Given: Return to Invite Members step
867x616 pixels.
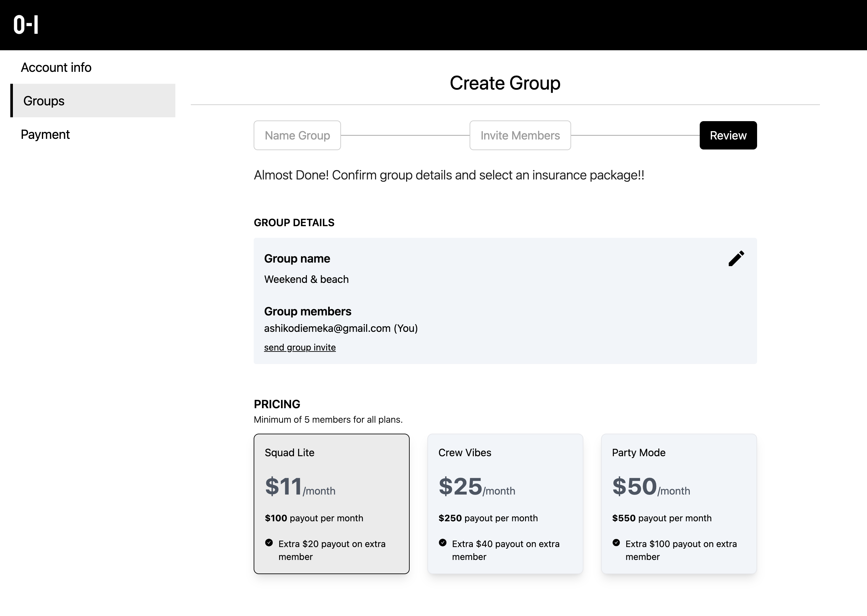Looking at the screenshot, I should (520, 135).
